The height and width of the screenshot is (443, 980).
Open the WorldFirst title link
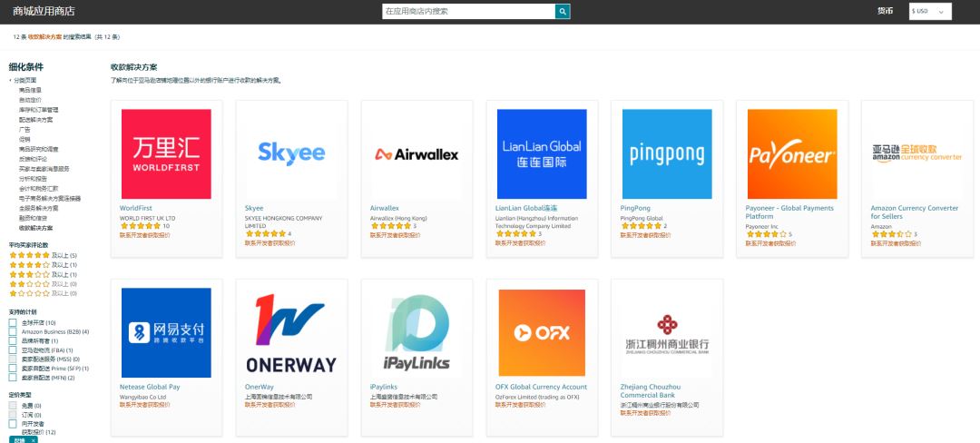[x=135, y=208]
